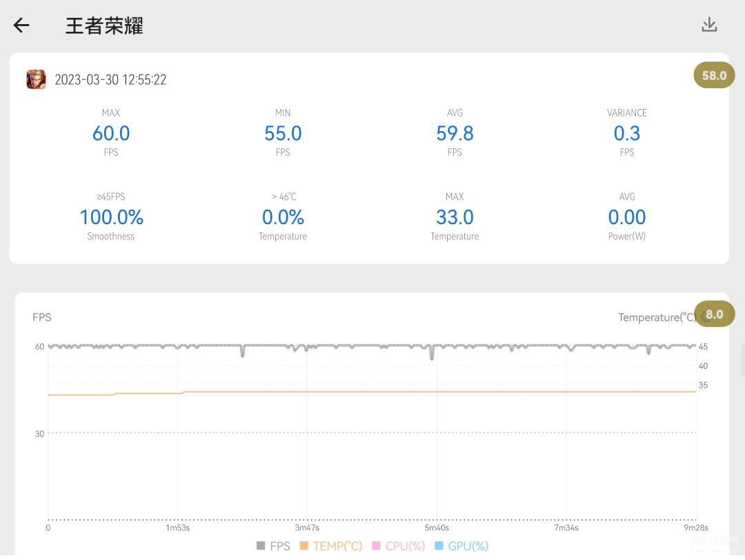745x560 pixels.
Task: Click the average power value 0.00
Action: point(627,217)
